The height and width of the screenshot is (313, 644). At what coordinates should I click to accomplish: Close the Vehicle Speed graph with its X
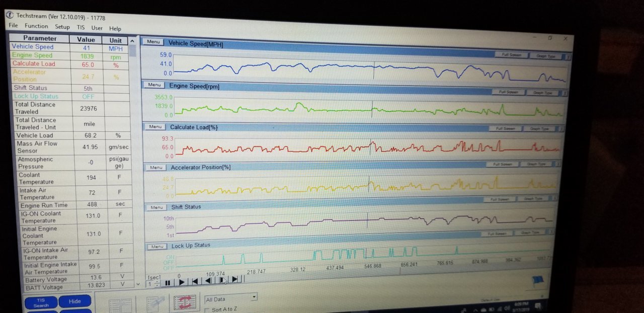[x=570, y=57]
